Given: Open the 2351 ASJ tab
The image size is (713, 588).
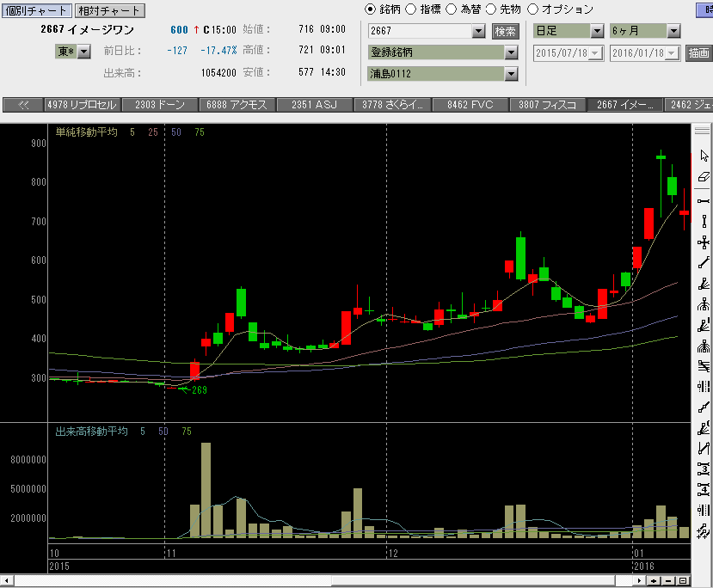Looking at the screenshot, I should click(x=315, y=105).
